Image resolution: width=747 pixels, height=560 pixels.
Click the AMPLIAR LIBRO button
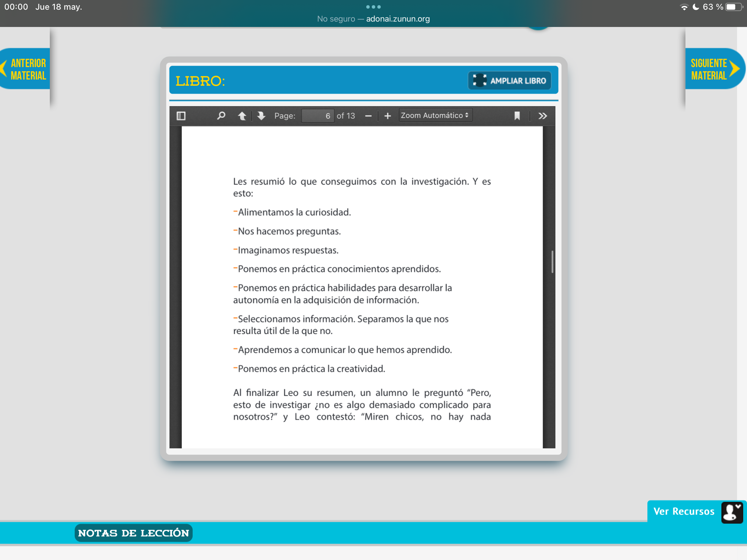click(510, 81)
